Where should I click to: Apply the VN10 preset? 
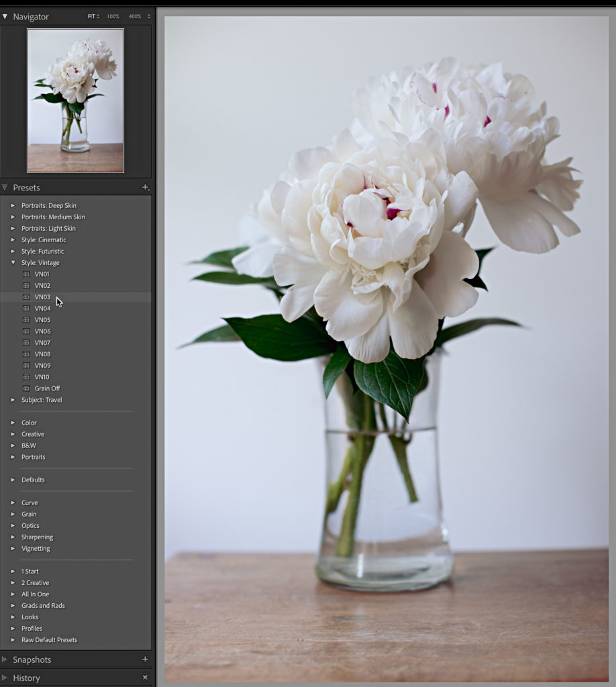[x=42, y=376]
